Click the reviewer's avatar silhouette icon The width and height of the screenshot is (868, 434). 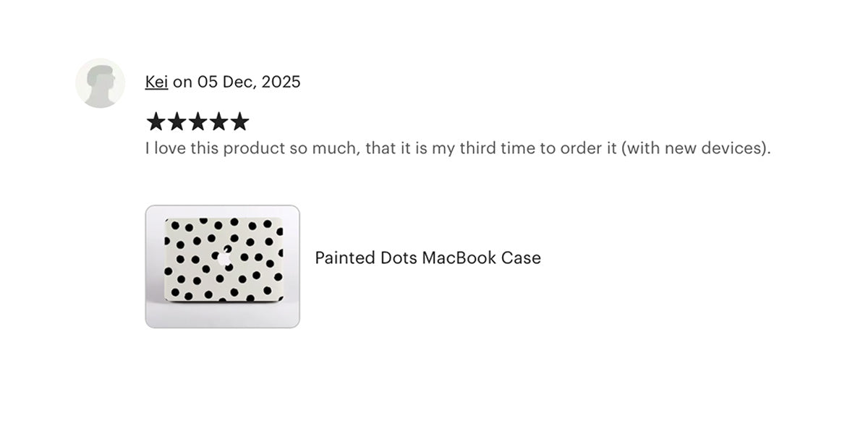pyautogui.click(x=101, y=83)
